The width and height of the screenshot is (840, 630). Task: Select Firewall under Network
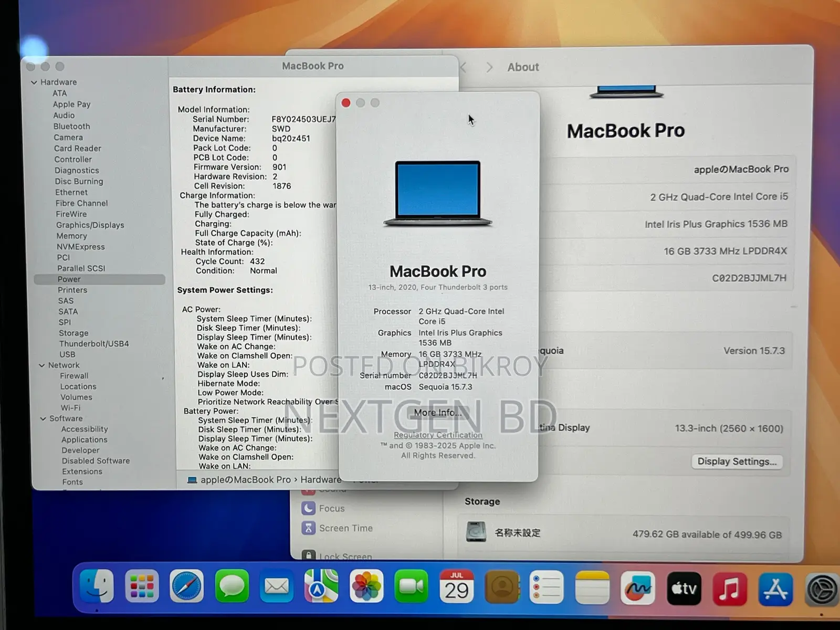[74, 376]
